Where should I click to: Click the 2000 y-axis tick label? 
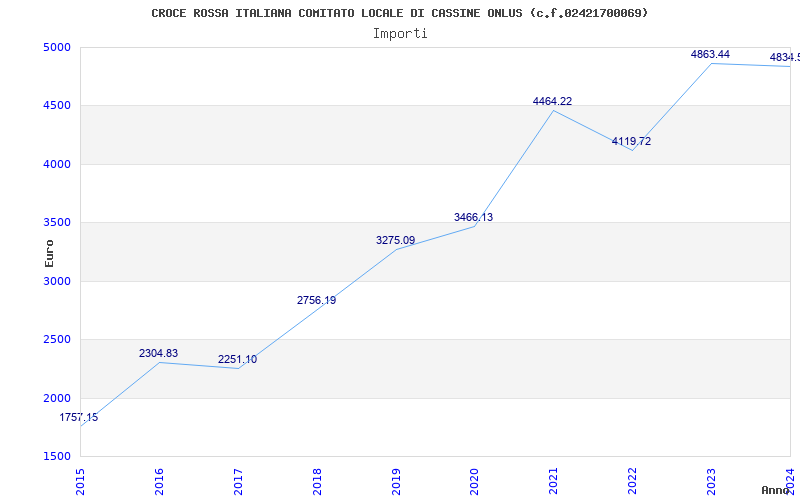tap(57, 398)
